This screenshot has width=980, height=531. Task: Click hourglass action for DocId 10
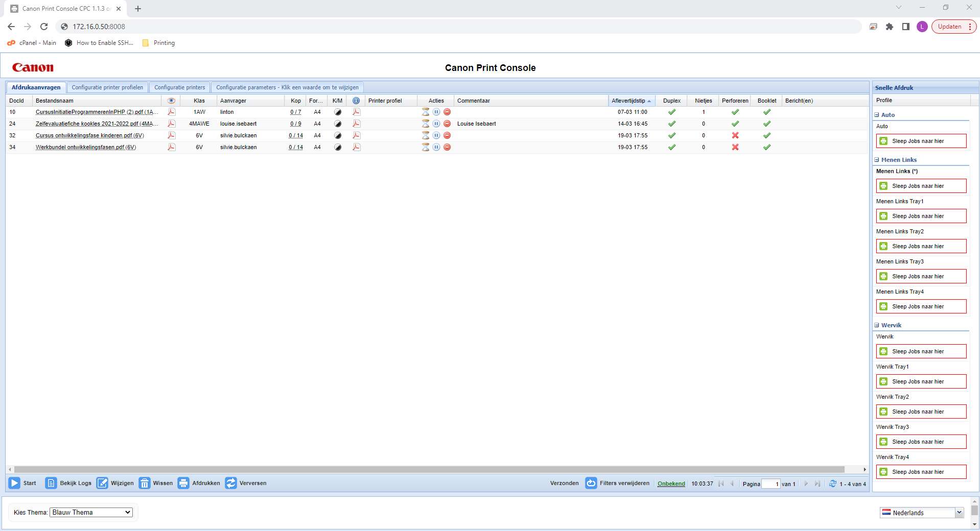[425, 112]
